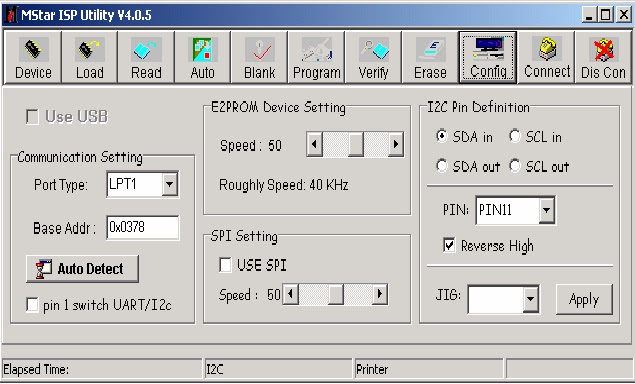Click the Apply button
The image size is (635, 384).
tap(584, 299)
